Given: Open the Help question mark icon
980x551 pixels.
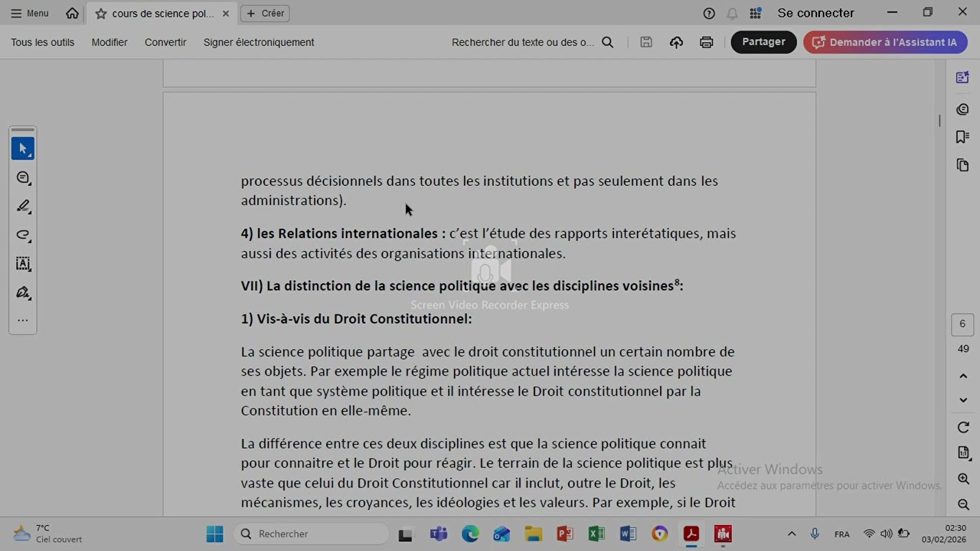Looking at the screenshot, I should (709, 13).
